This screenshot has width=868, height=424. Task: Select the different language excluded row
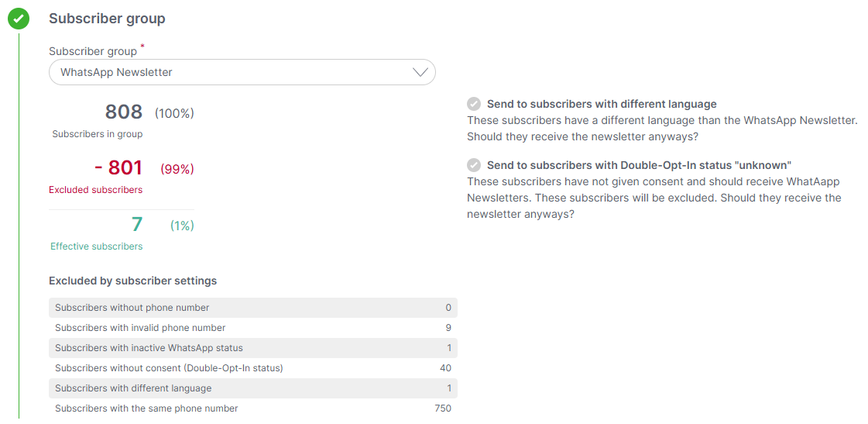click(x=253, y=388)
